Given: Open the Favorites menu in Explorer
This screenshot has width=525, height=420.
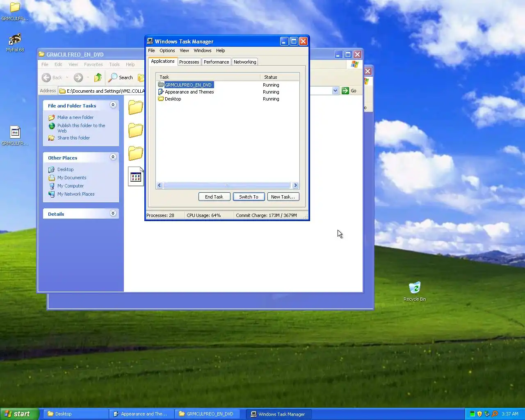Looking at the screenshot, I should coord(94,64).
